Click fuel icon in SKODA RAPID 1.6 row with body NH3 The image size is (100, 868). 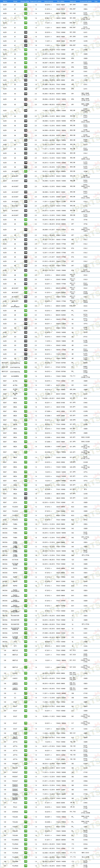tap(26, 586)
